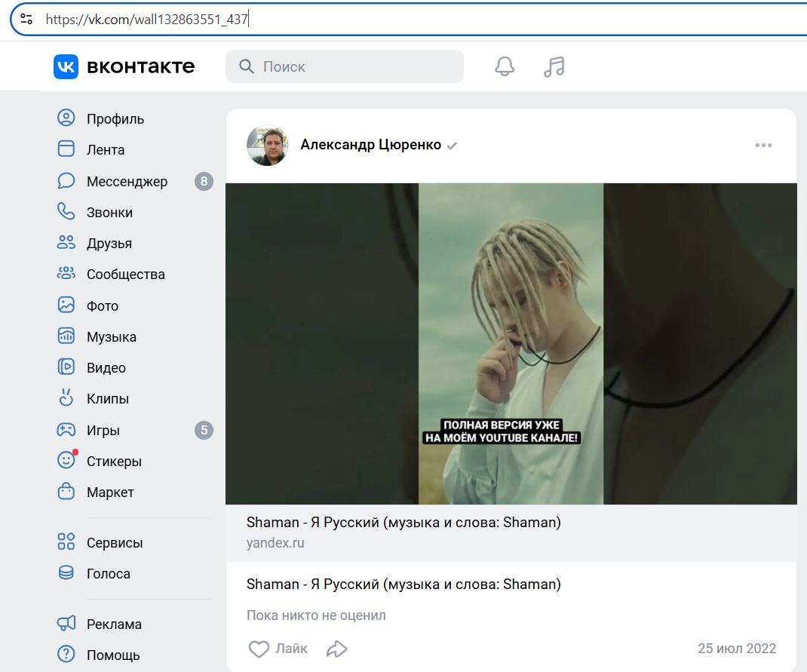Click the Поиск search field
The width and height of the screenshot is (807, 672).
point(345,66)
